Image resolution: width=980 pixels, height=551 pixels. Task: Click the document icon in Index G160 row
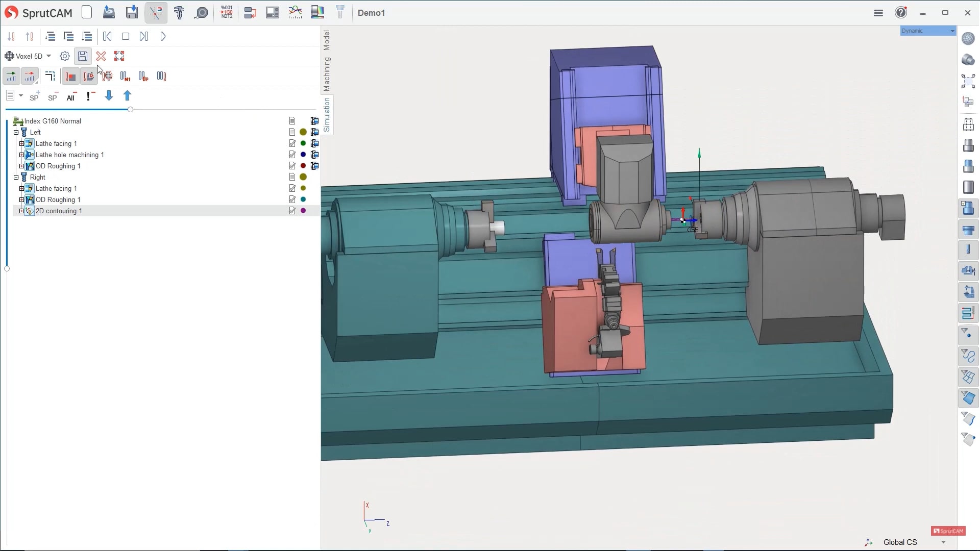(292, 121)
